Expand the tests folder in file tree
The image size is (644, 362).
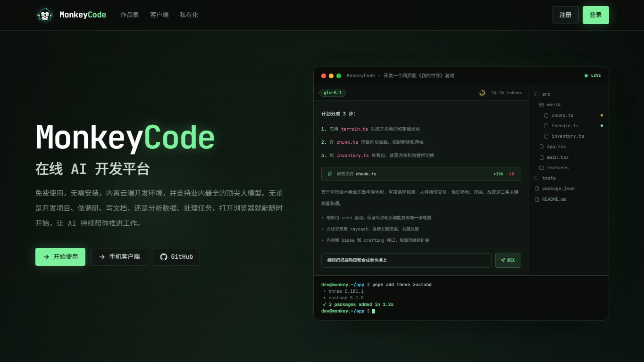(x=569, y=178)
